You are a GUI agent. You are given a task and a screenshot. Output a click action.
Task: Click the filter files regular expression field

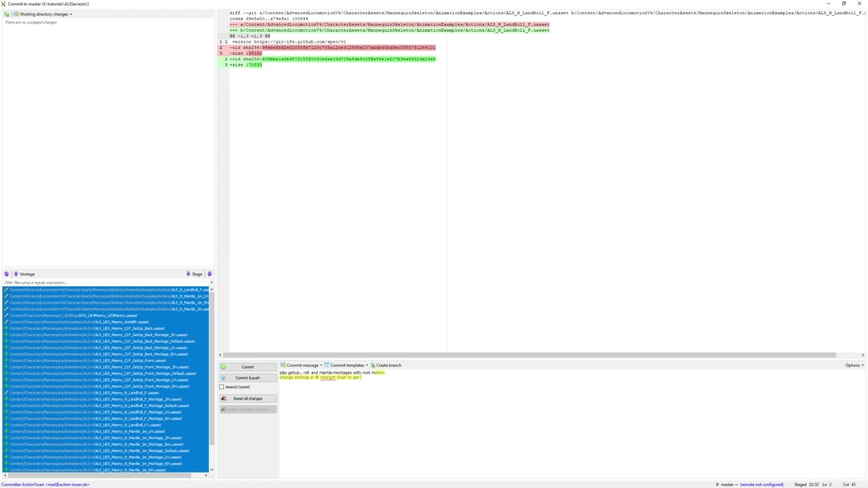105,283
